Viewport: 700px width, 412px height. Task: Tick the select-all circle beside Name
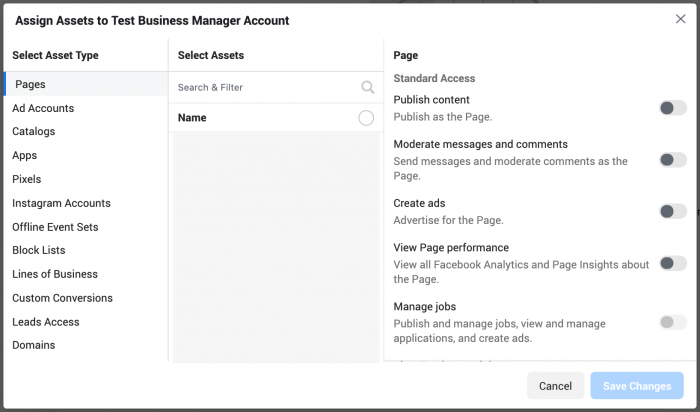pyautogui.click(x=366, y=118)
